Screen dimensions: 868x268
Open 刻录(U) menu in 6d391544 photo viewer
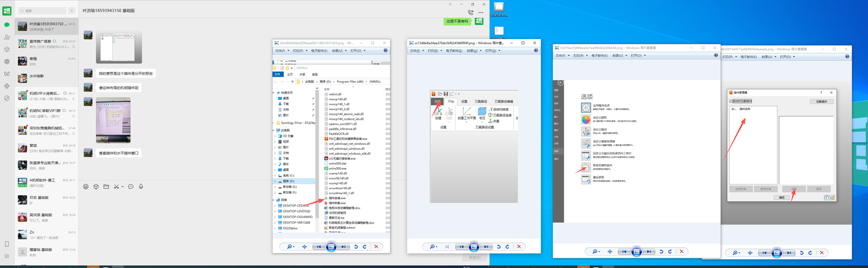[x=768, y=56]
